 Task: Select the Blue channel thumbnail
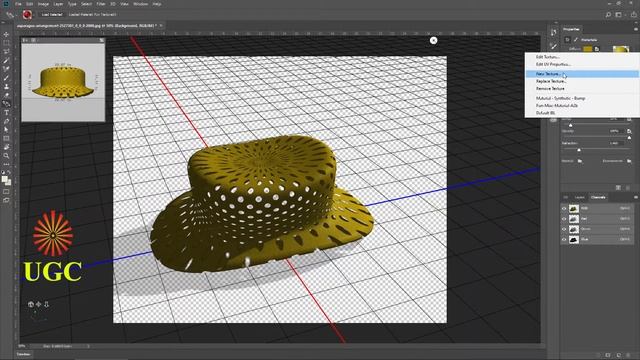click(574, 240)
